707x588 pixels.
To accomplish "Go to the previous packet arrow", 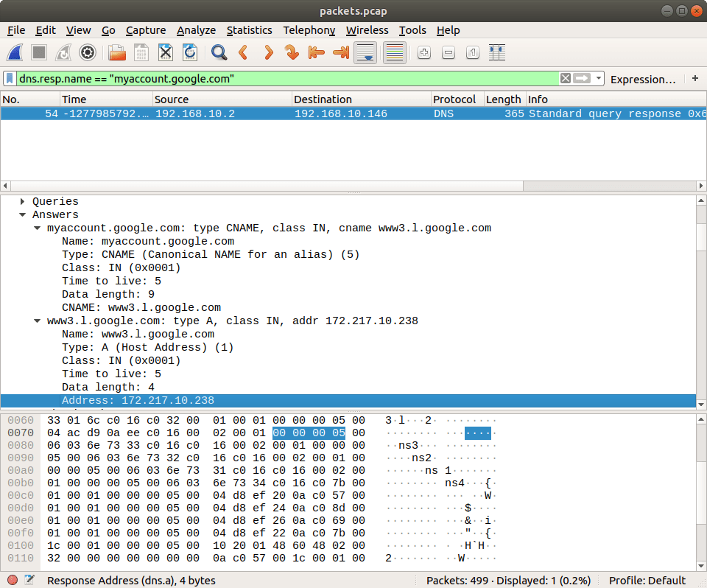I will coord(243,52).
